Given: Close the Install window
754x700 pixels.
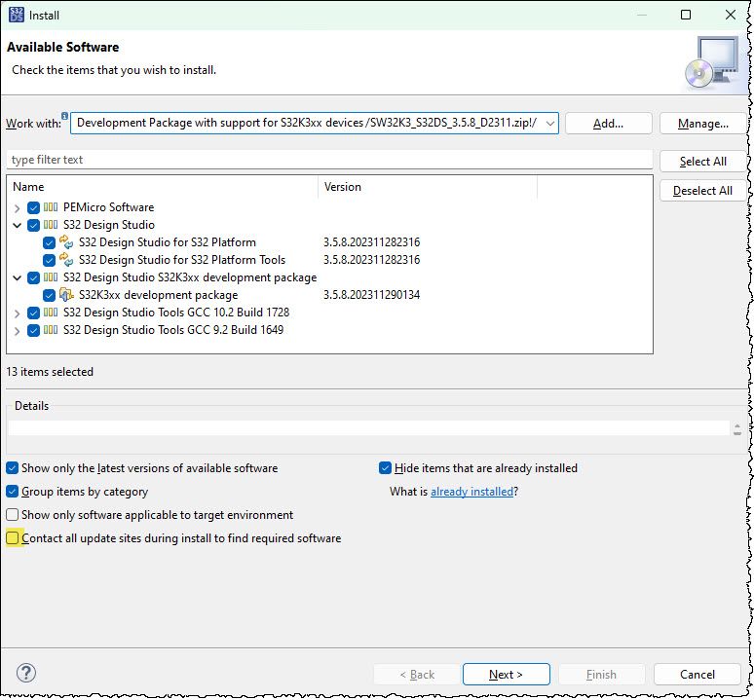Looking at the screenshot, I should coord(731,15).
